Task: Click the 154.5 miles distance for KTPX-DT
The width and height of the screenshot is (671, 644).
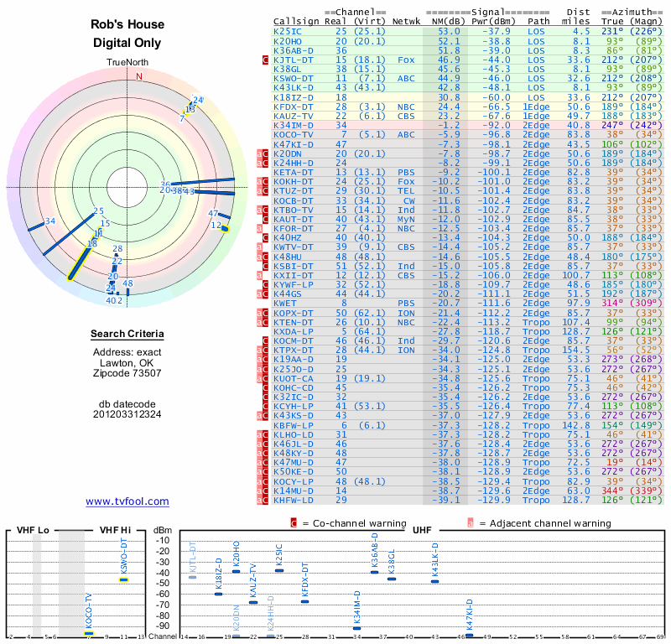Action: click(575, 350)
